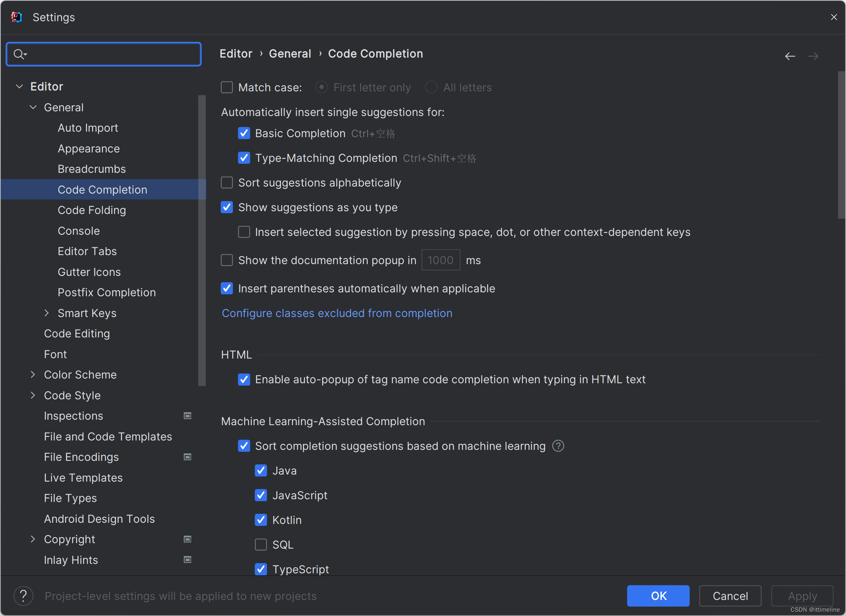Toggle Sort suggestions alphabetically checkbox

click(x=227, y=183)
